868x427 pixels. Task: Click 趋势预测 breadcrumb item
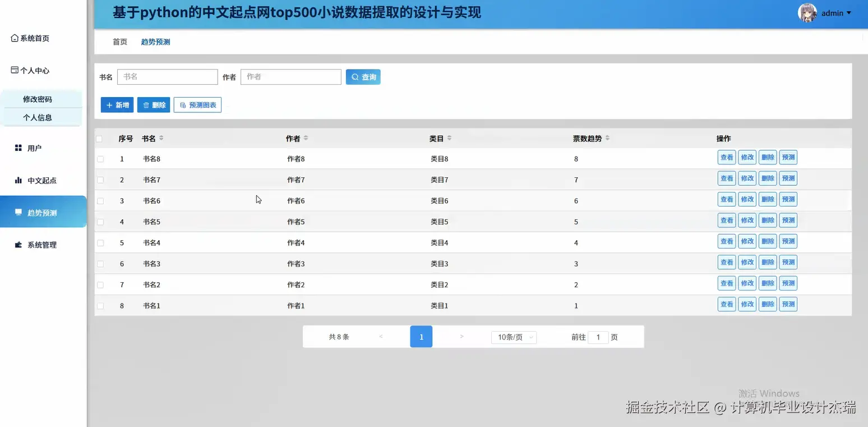(155, 42)
